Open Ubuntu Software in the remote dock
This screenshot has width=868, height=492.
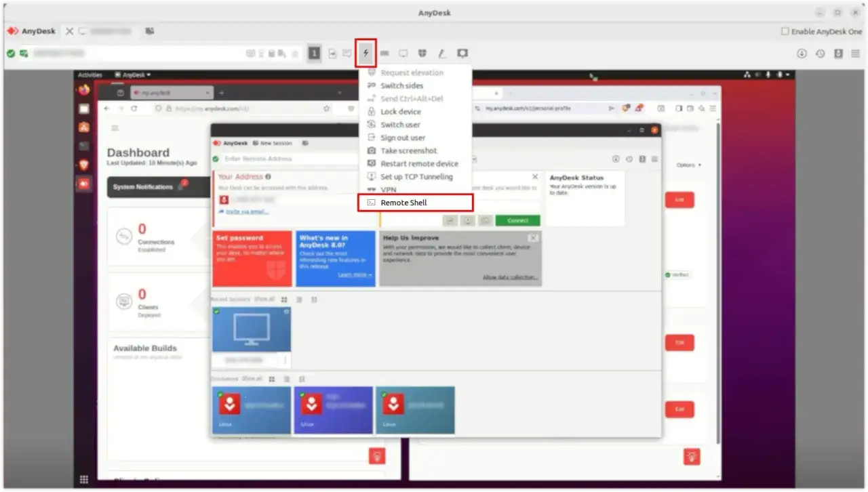pos(84,127)
